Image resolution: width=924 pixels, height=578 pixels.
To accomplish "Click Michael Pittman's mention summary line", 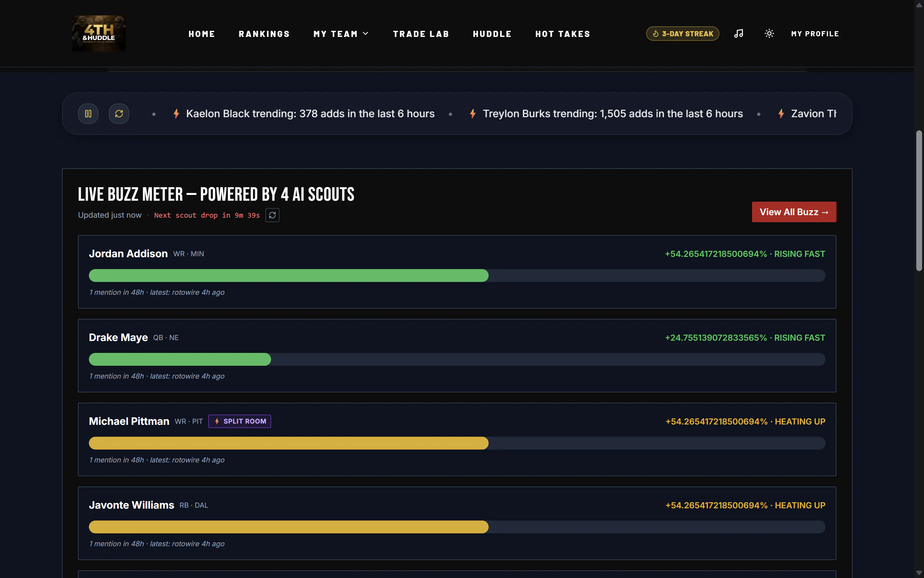I will [x=157, y=460].
